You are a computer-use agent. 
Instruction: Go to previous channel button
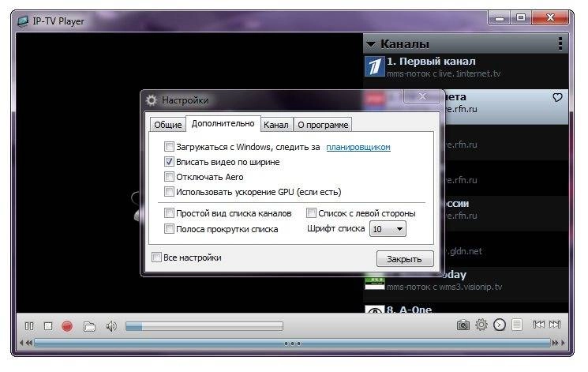point(539,325)
